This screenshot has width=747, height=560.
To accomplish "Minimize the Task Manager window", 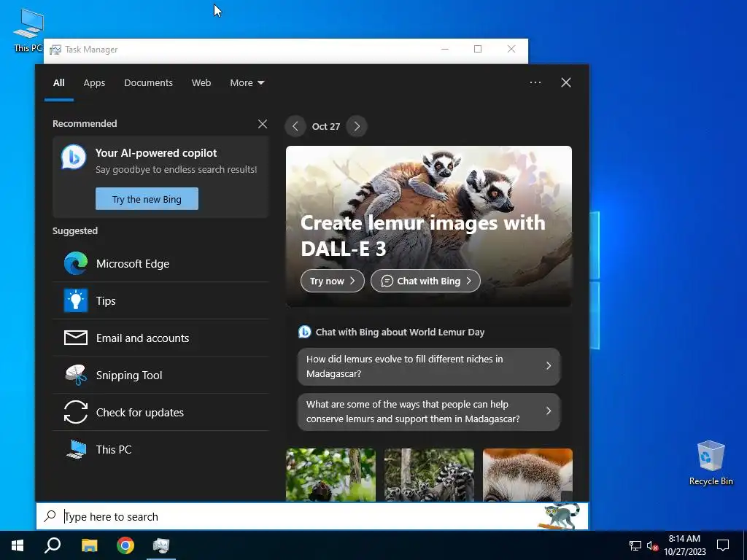I will click(x=445, y=49).
